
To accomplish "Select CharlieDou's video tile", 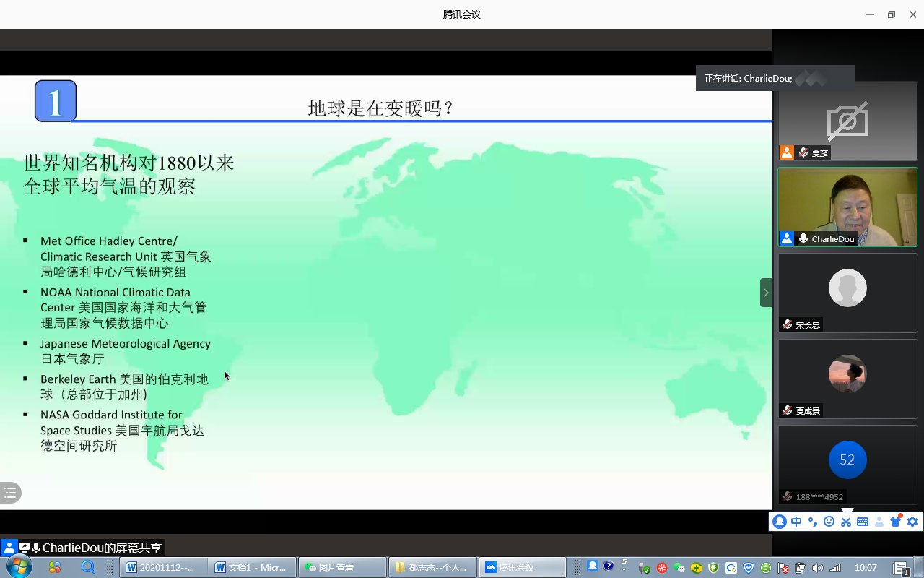I will [847, 207].
